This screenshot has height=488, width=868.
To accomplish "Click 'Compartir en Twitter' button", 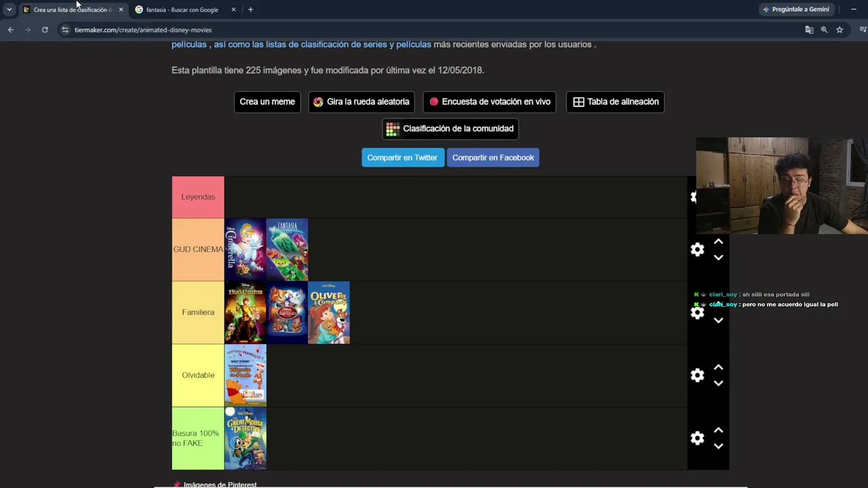I will (402, 157).
